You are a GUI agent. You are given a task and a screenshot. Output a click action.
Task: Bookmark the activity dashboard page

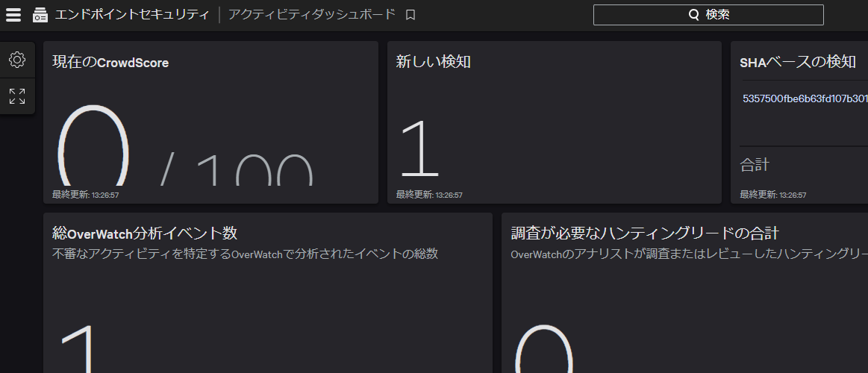click(x=410, y=15)
